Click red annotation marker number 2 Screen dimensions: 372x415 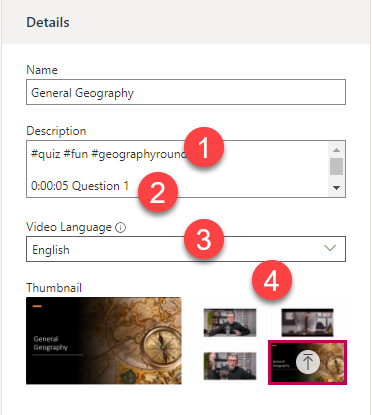(x=158, y=192)
